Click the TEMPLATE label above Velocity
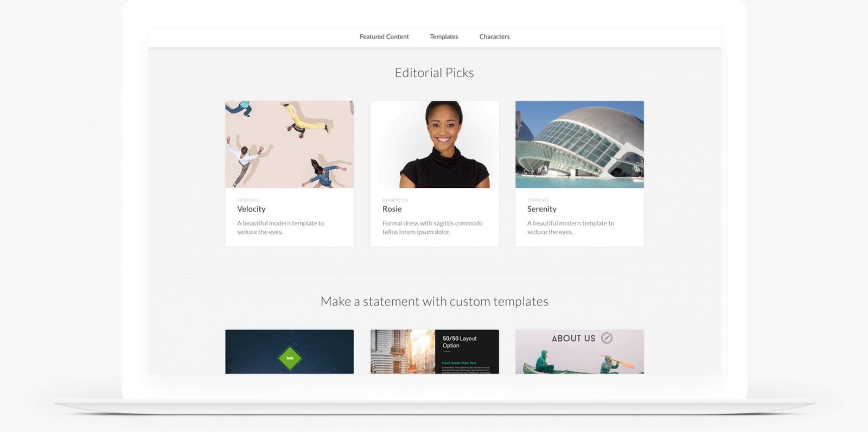Screen dimensions: 868x432 [x=248, y=200]
